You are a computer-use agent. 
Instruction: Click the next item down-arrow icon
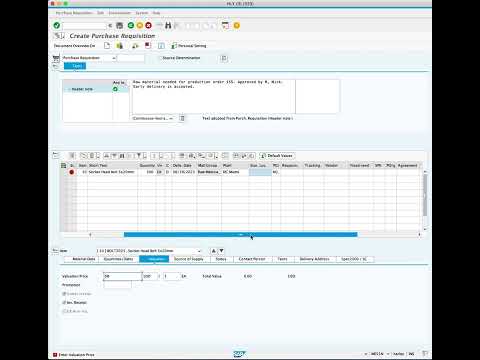[x=221, y=251]
